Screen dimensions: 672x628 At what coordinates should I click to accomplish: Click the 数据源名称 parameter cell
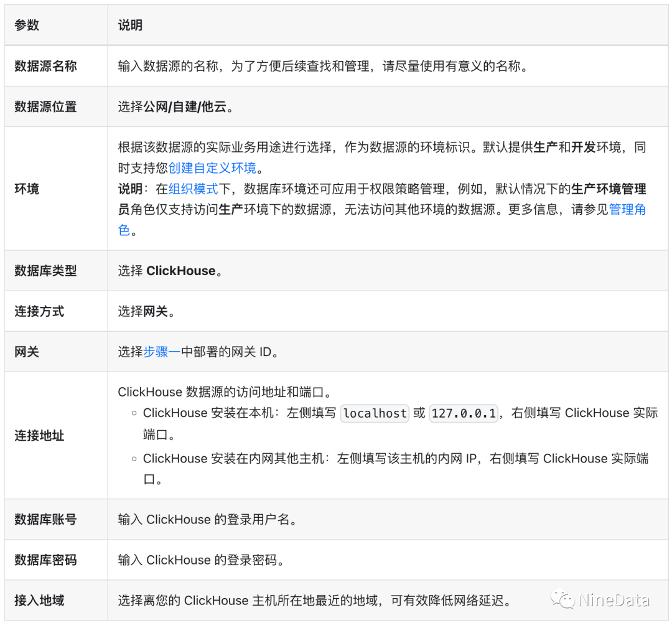56,66
